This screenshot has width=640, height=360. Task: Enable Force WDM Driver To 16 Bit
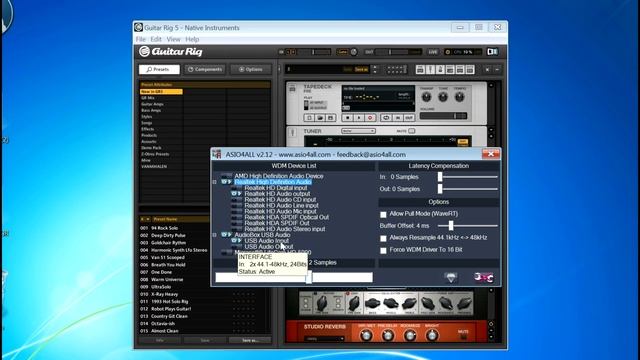coord(383,250)
